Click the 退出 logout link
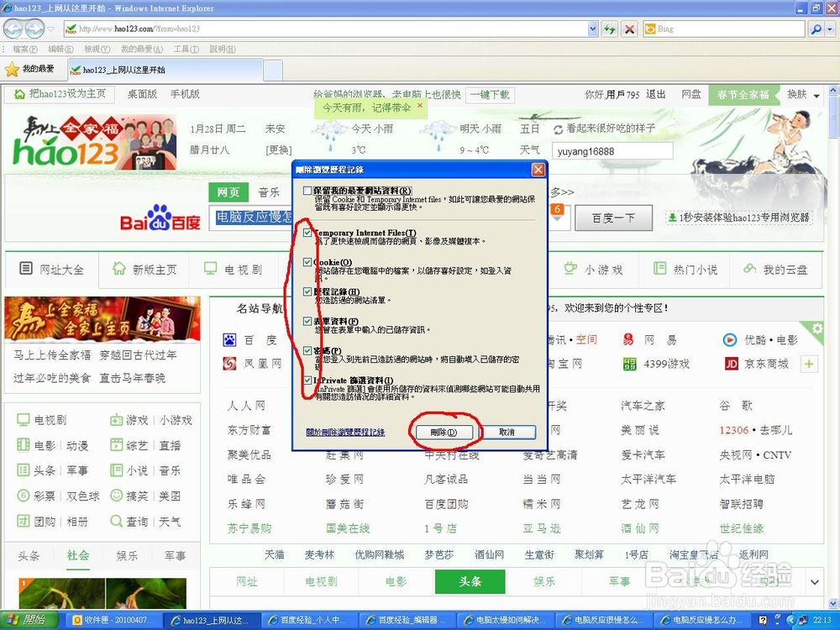The height and width of the screenshot is (630, 840). (656, 94)
